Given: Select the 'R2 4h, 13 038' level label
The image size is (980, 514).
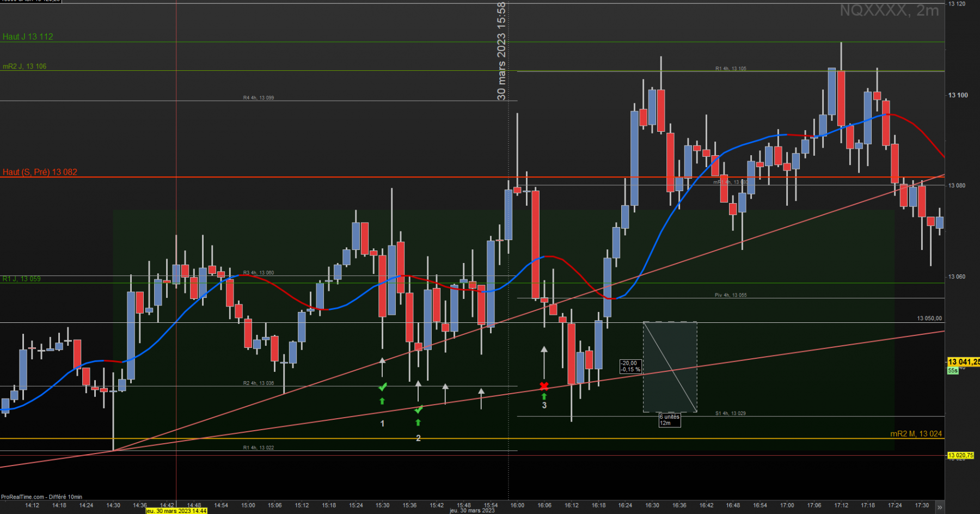Looking at the screenshot, I should 259,383.
